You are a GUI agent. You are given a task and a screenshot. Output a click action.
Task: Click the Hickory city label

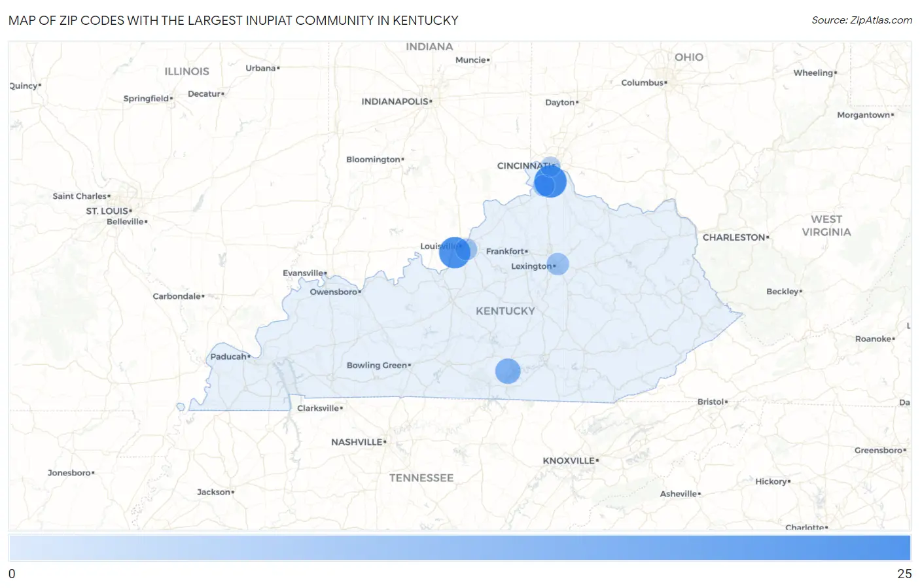771,481
